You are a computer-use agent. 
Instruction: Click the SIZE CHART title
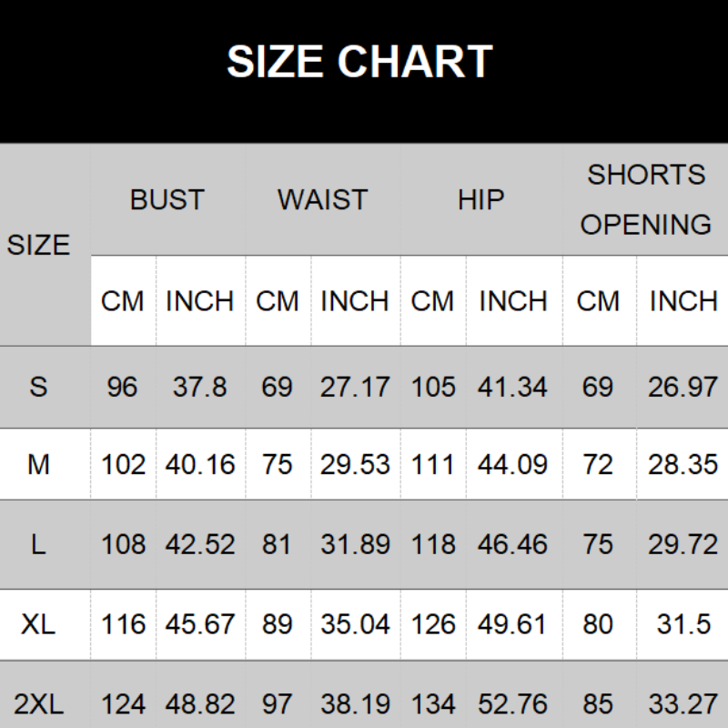(x=359, y=63)
